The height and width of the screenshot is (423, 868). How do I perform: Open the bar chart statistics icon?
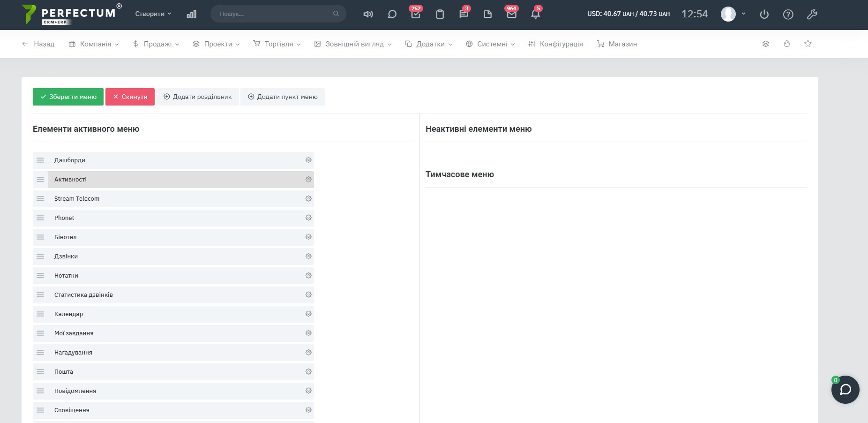coord(191,14)
